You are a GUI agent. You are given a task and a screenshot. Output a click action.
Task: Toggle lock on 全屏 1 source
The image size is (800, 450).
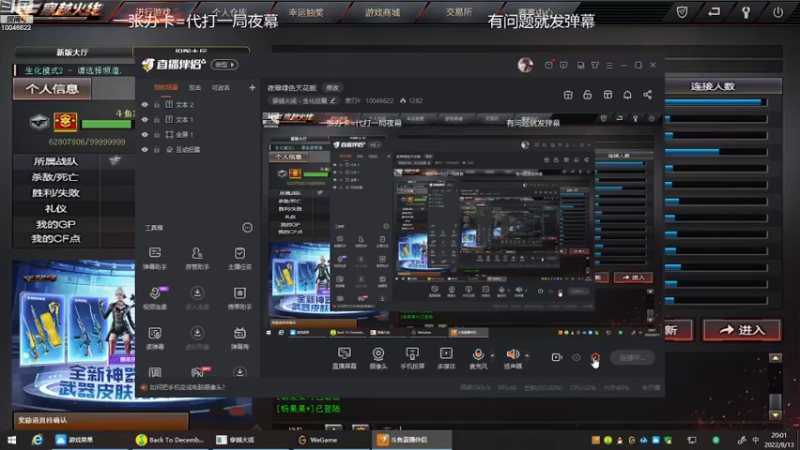pos(157,135)
